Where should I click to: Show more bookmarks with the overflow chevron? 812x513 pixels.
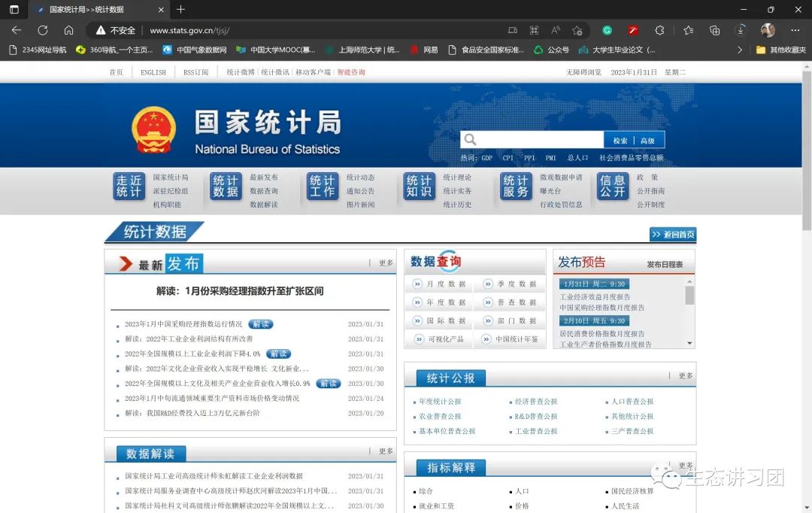coord(740,50)
